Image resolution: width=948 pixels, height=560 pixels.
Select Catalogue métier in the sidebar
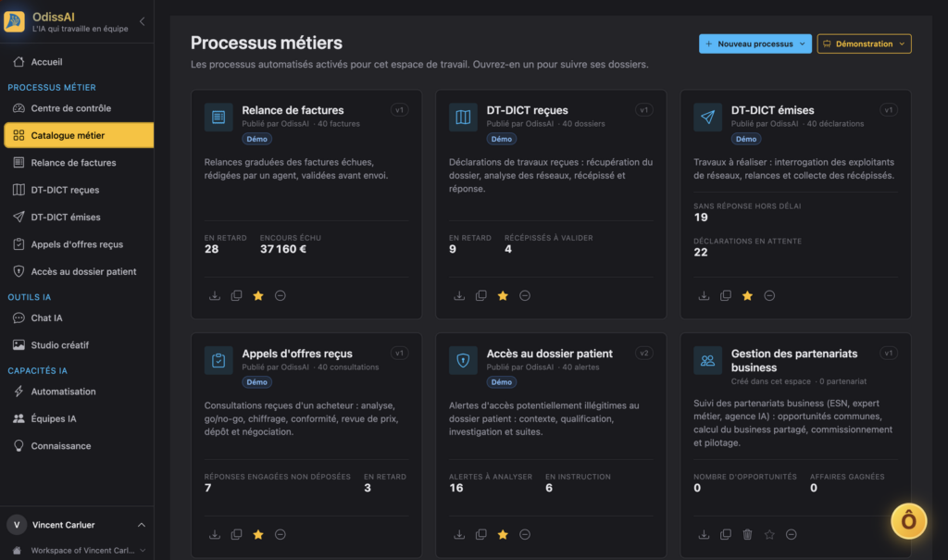[79, 135]
